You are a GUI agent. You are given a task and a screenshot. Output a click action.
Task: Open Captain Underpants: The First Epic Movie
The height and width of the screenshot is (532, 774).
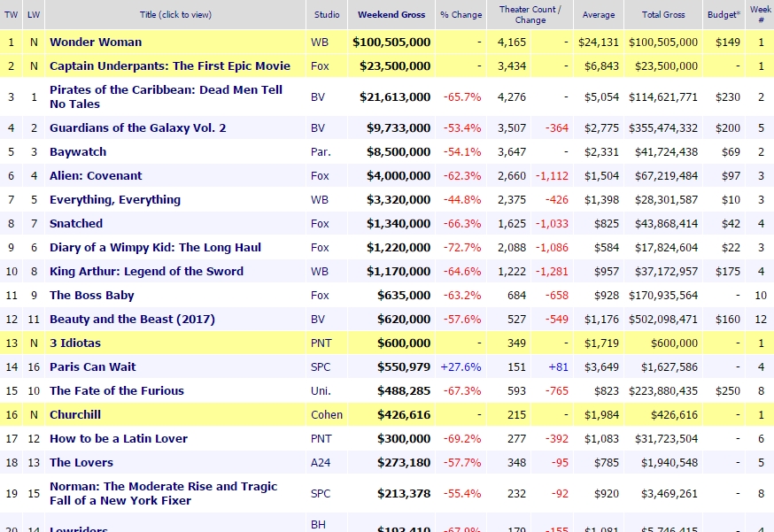[x=170, y=66]
